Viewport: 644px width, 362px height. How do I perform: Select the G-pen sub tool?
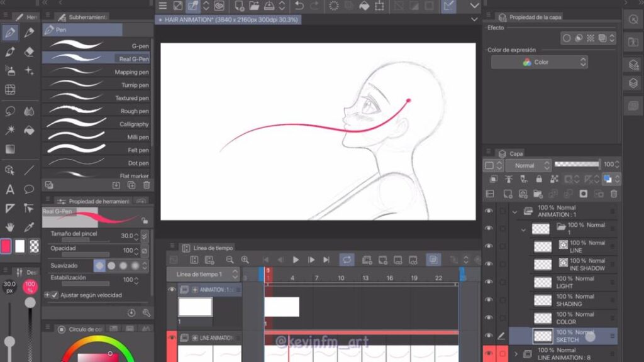tap(96, 45)
